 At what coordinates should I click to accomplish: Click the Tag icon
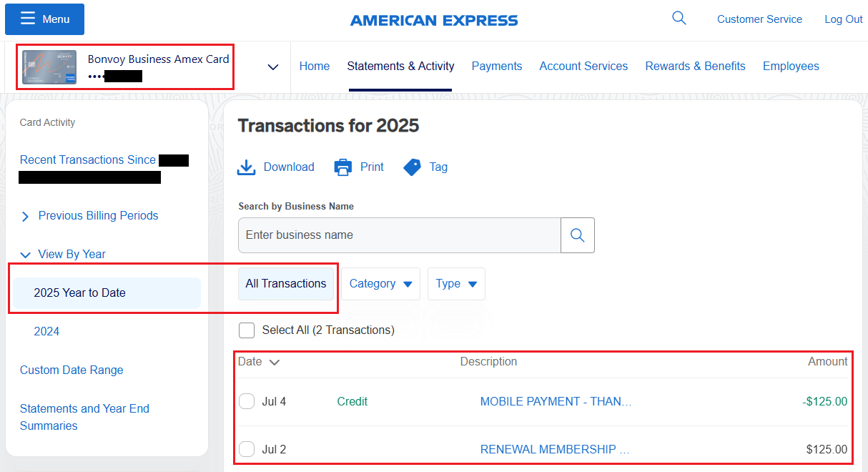[x=412, y=167]
